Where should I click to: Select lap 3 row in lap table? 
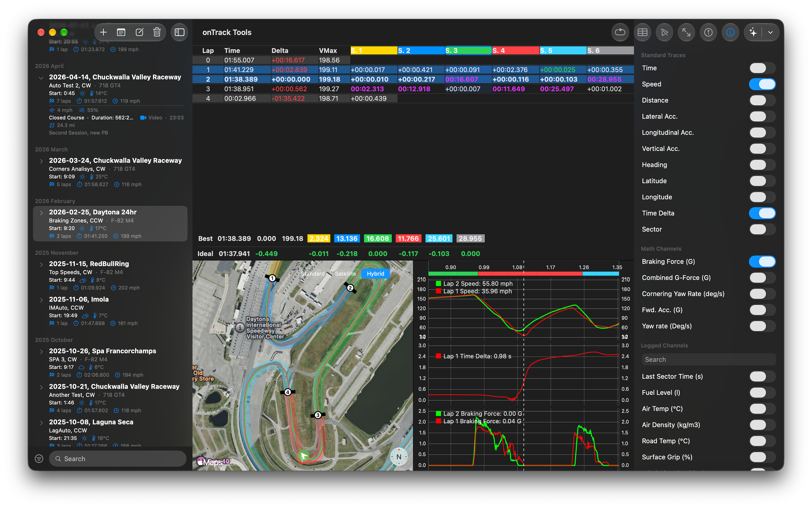(x=413, y=89)
